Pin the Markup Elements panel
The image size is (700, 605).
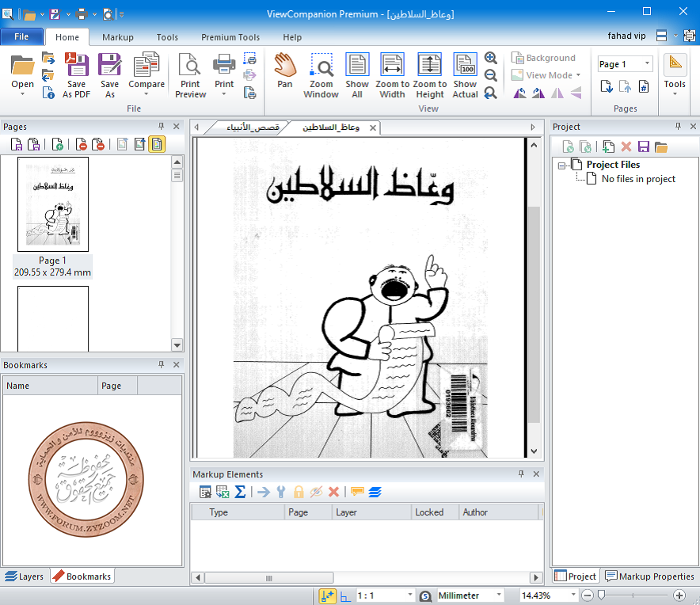(521, 474)
